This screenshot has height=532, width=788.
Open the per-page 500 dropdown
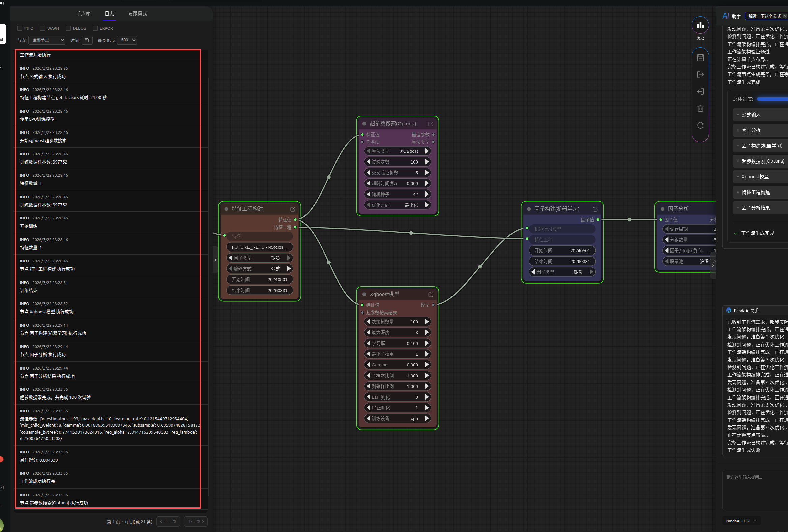(x=127, y=40)
